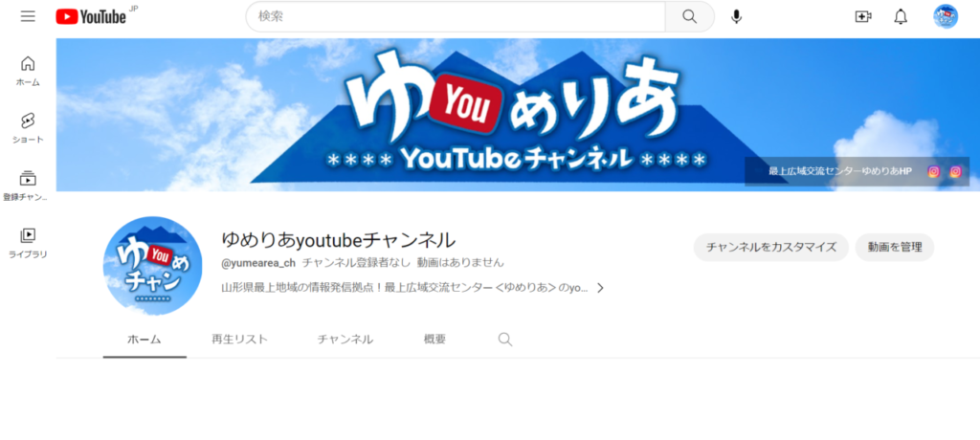The width and height of the screenshot is (980, 440).
Task: Click 動画を管理 button
Action: point(895,248)
